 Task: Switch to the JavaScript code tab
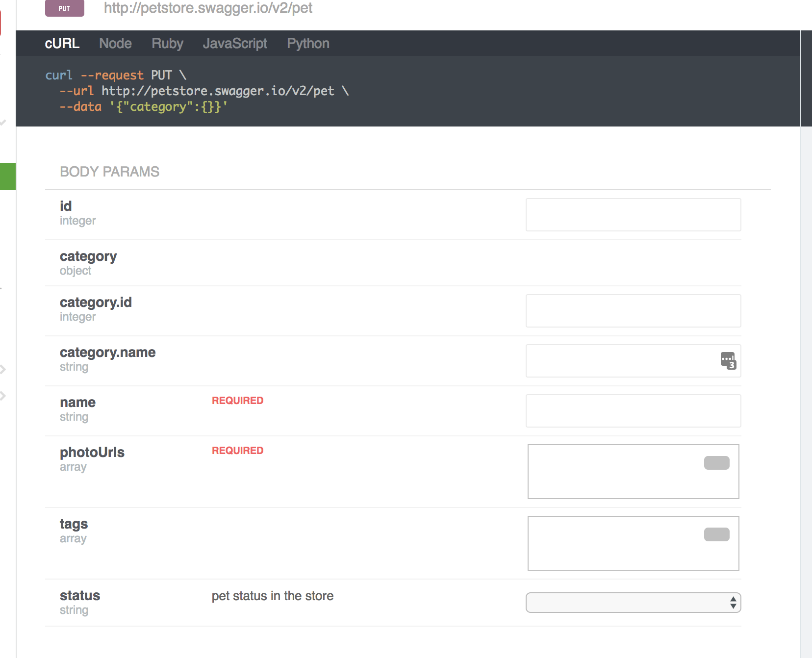235,44
